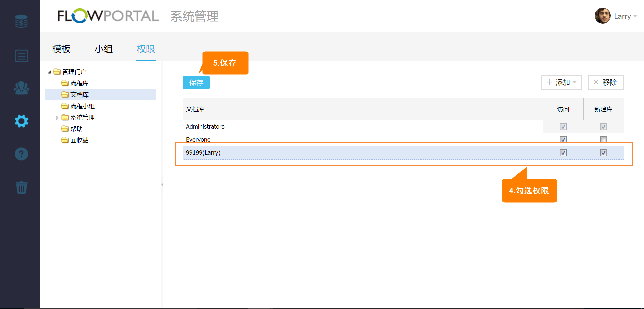The width and height of the screenshot is (644, 309).
Task: Select the settings gear sidebar icon
Action: 21,121
